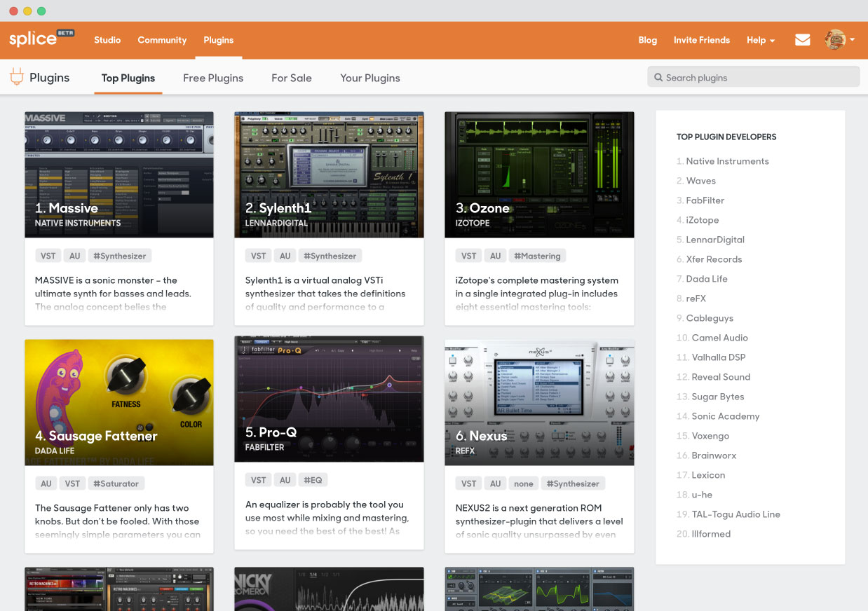Select Illformed in developers list
Screen dimensions: 868x611
click(x=711, y=534)
